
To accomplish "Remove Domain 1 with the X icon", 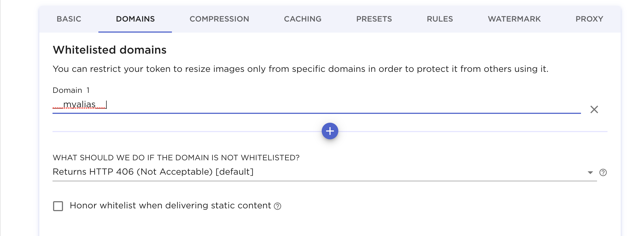I will tap(594, 109).
